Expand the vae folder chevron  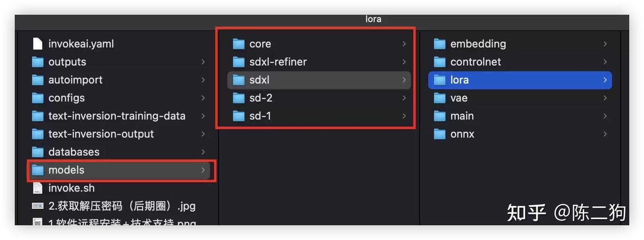pos(605,98)
